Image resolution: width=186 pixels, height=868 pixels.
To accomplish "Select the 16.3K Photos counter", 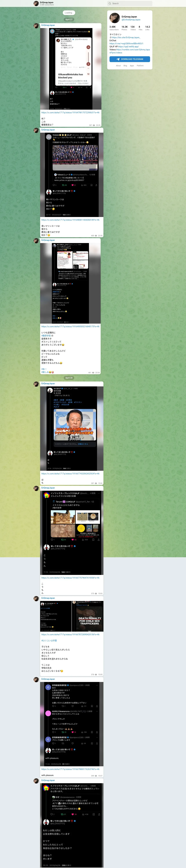I will pyautogui.click(x=125, y=28).
